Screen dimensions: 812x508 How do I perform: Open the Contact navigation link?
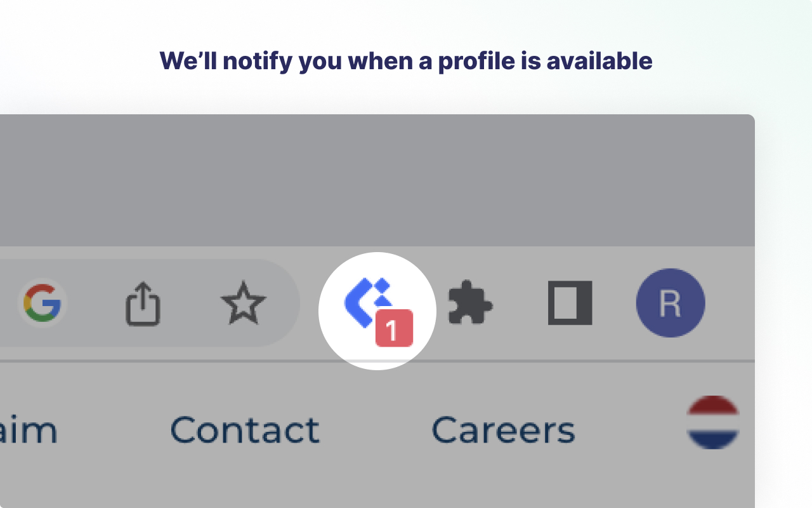coord(244,430)
